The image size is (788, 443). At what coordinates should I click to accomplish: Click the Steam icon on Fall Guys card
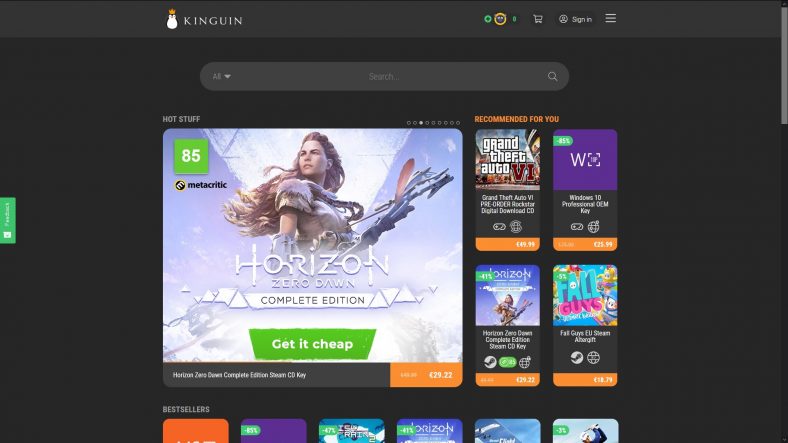tap(577, 357)
